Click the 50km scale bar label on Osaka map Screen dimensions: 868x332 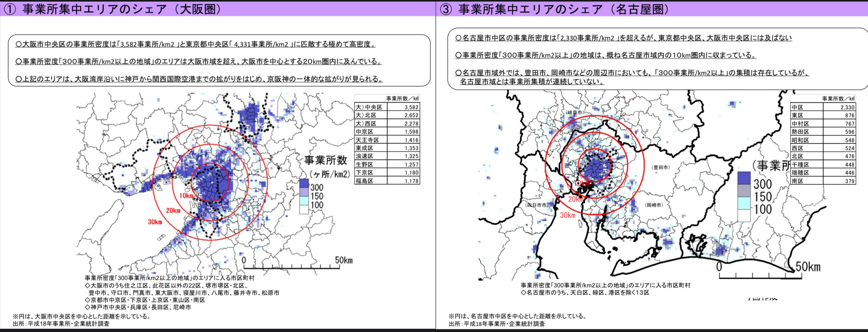344,260
